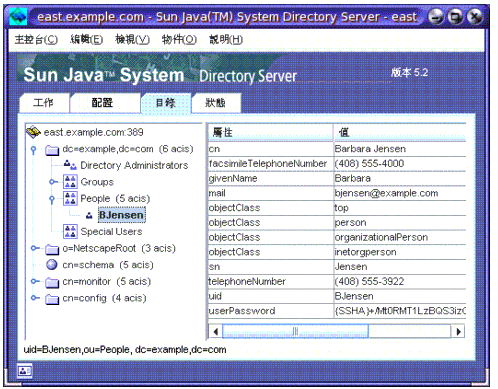Select the o=NetscapeRoot (3 acis) label
Viewport: 498px width, 389px height.
click(119, 248)
